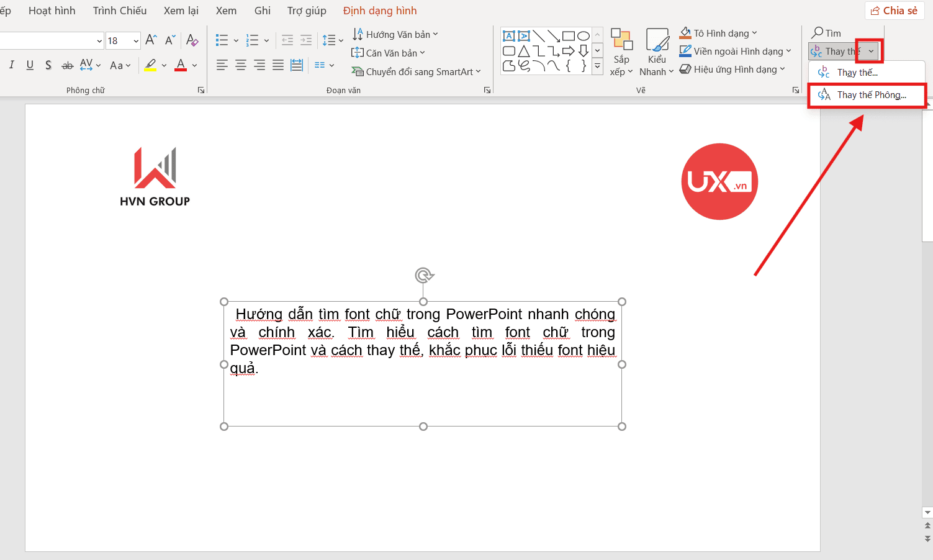Click Chuyển đổi sang SmartArt button
The width and height of the screenshot is (933, 560).
(x=416, y=71)
